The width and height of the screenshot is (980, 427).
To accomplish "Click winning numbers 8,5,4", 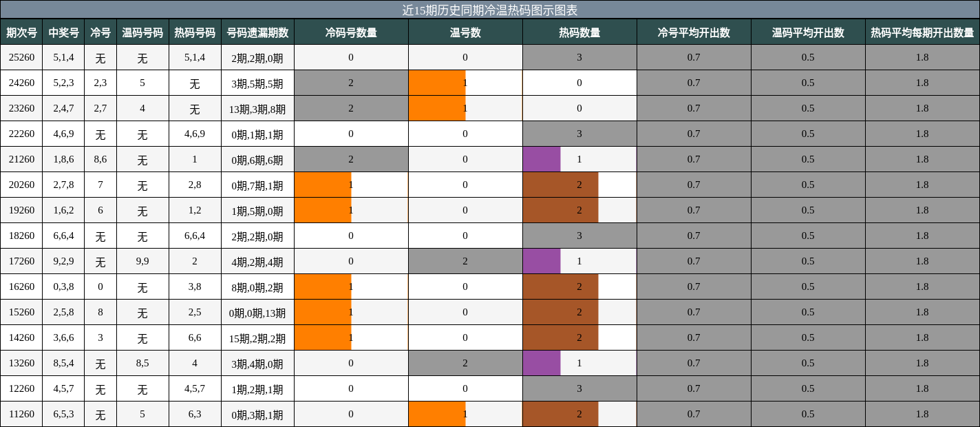I will (x=63, y=364).
